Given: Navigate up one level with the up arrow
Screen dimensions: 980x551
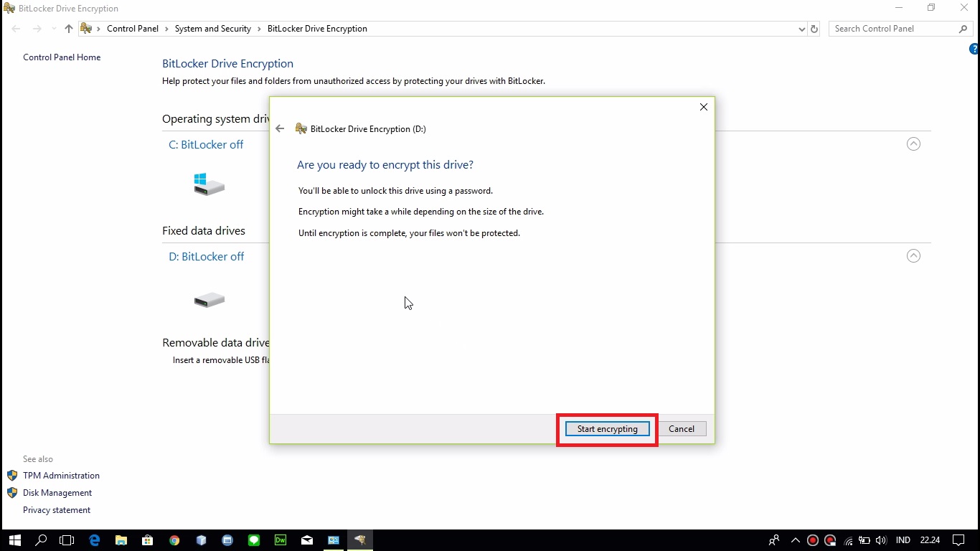Looking at the screenshot, I should (x=69, y=29).
